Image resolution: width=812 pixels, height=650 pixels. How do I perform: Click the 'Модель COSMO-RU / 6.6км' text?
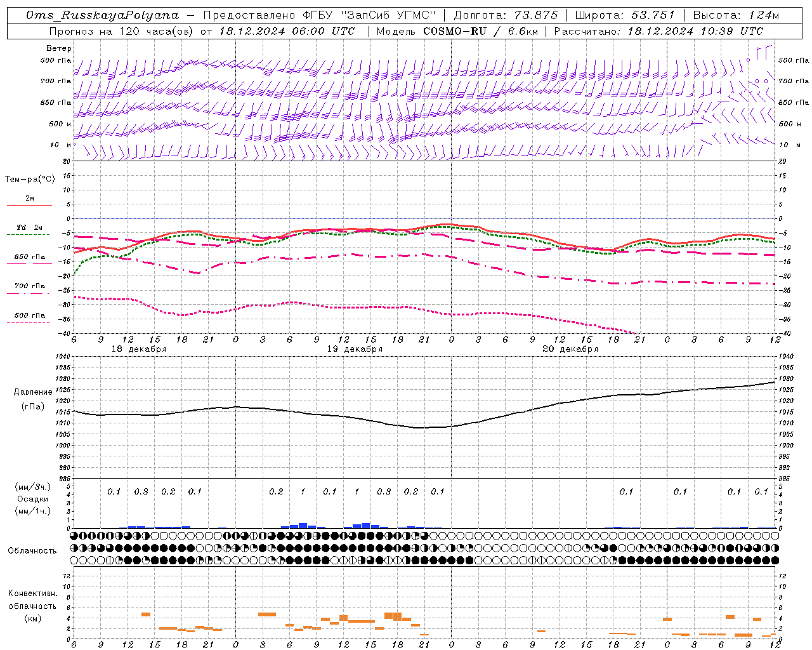(456, 31)
